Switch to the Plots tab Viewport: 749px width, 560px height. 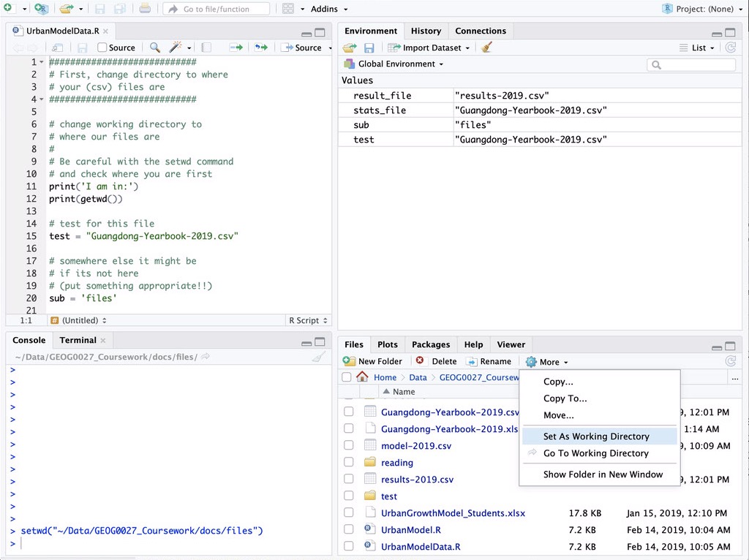tap(388, 344)
